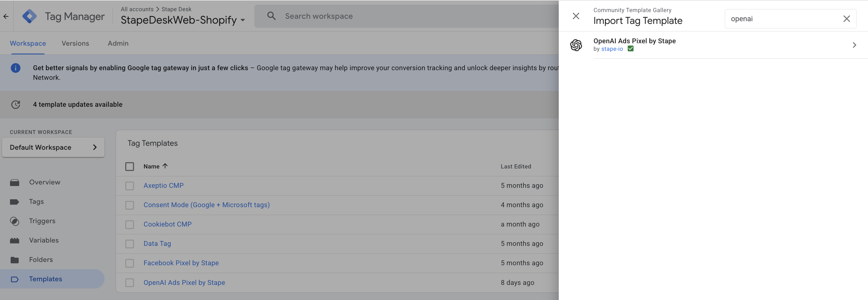Screen dimensions: 868x300
Task: Click the Tag Manager logo icon
Action: coord(30,16)
